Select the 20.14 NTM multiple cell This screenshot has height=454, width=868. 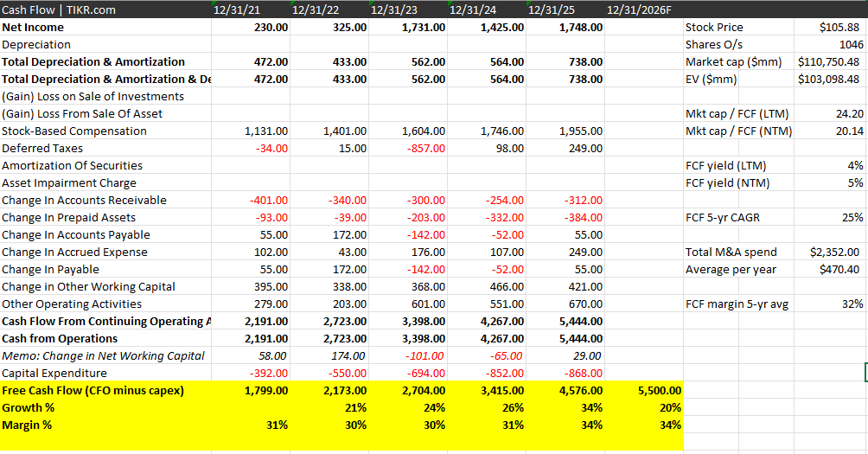850,131
